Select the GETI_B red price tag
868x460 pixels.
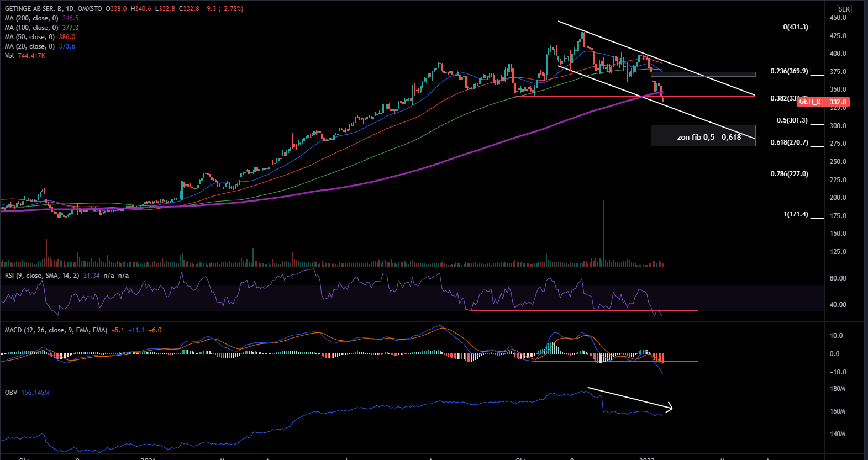tap(810, 102)
